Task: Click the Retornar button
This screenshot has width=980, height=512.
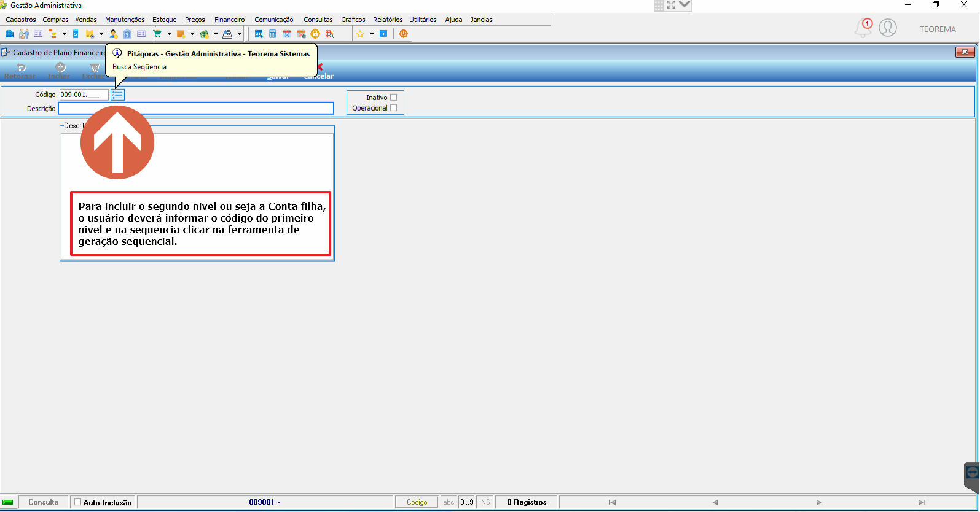Action: pyautogui.click(x=20, y=71)
